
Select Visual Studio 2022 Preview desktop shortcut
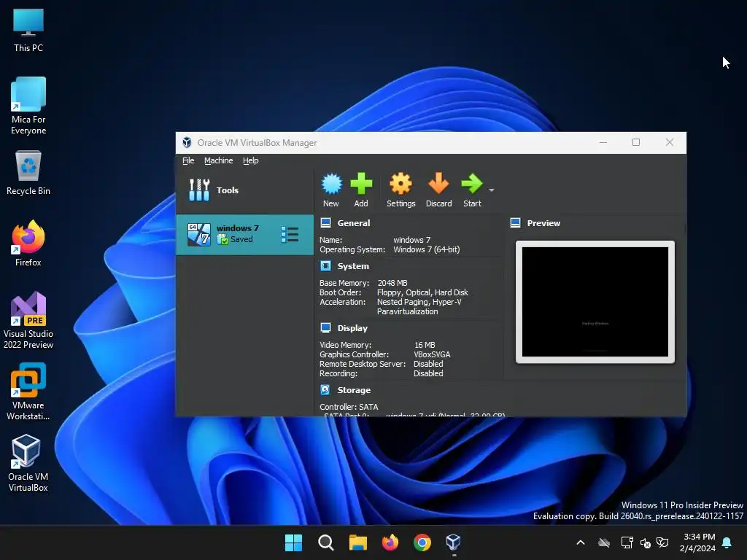coord(28,320)
